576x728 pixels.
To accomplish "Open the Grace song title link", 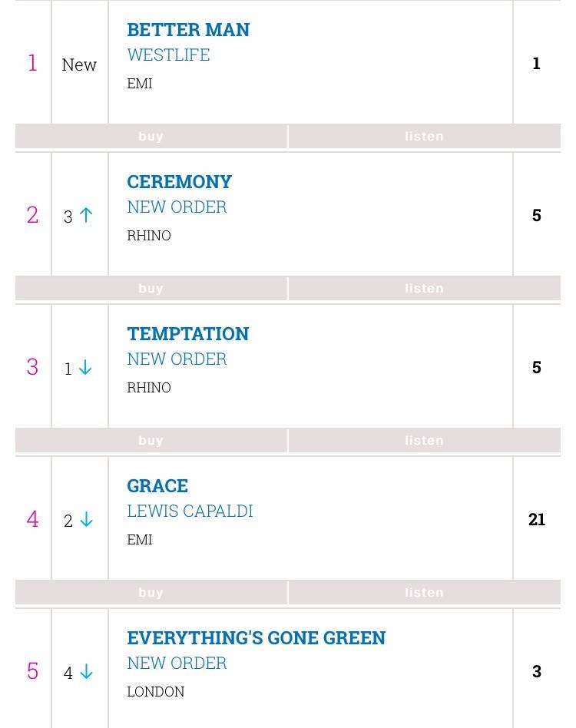I will (157, 486).
